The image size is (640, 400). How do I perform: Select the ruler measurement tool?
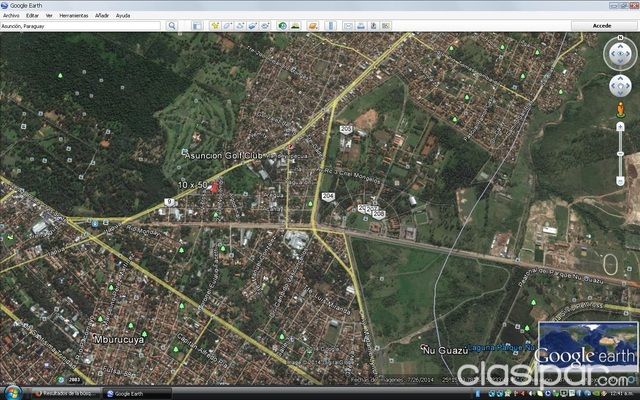(x=331, y=26)
